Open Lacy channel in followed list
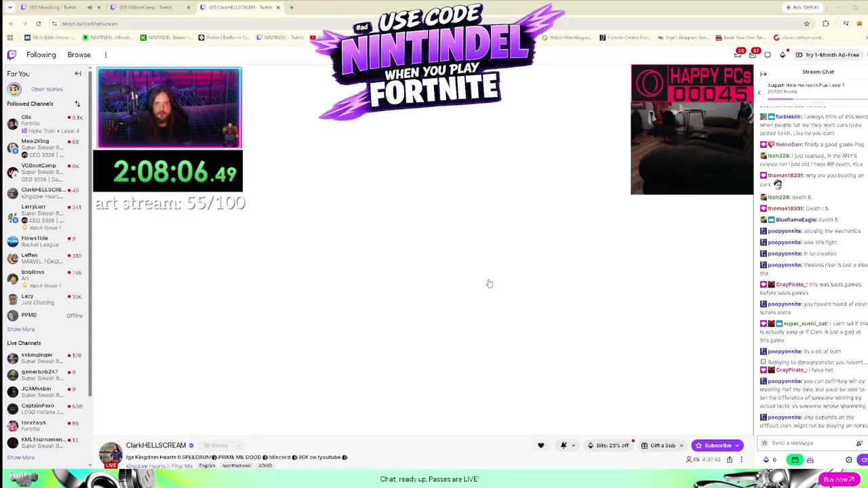868x488 pixels. point(45,299)
